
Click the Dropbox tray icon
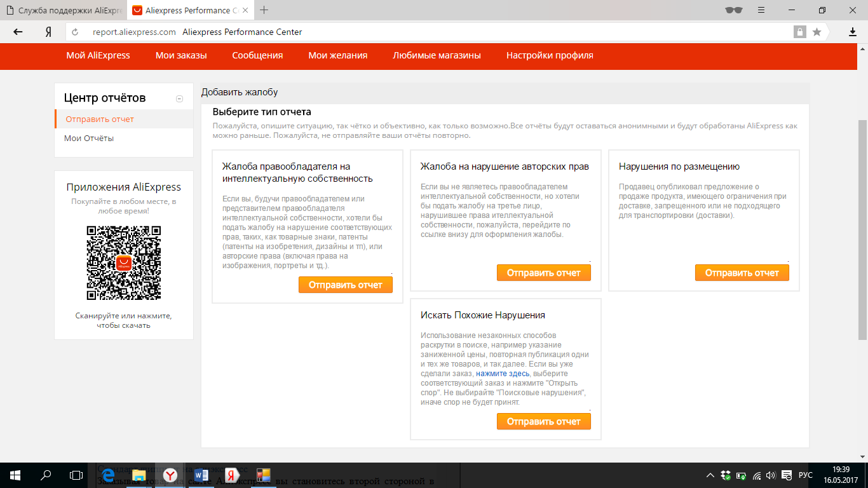(x=726, y=475)
